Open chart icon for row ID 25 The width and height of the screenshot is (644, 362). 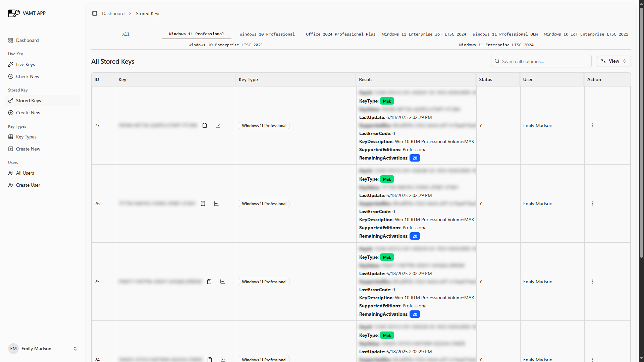tap(223, 282)
